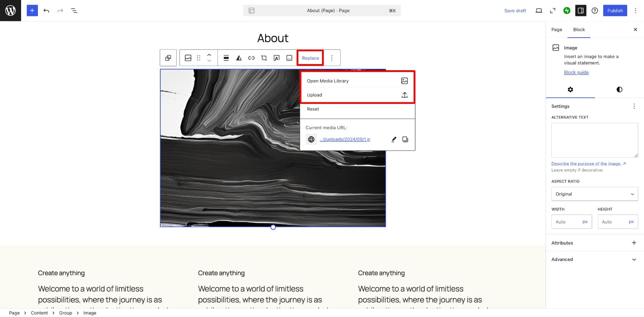
Task: Open the editor options menu
Action: coord(635,10)
